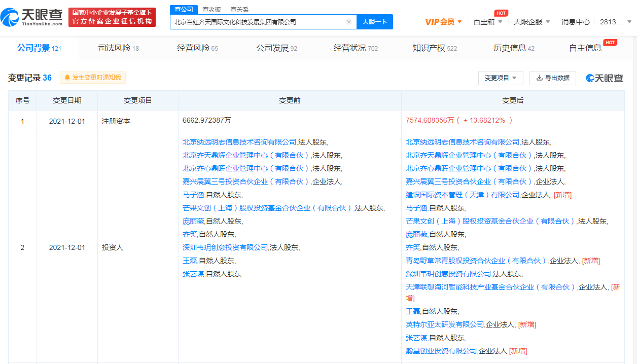Click the red 国家中小企业发展子基金 badge
The width and height of the screenshot is (637, 364).
112,16
